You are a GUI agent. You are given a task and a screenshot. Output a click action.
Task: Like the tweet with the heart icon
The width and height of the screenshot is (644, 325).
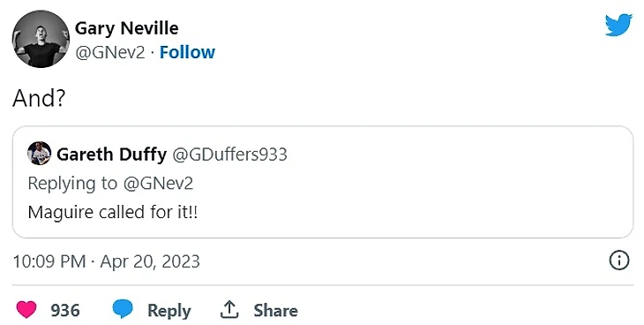pyautogui.click(x=26, y=309)
